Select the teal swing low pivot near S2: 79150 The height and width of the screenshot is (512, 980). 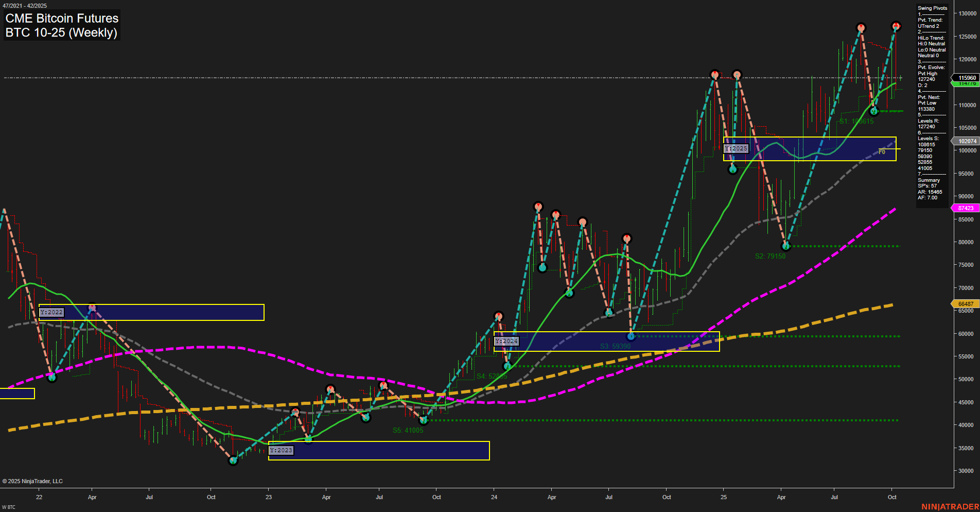[785, 246]
